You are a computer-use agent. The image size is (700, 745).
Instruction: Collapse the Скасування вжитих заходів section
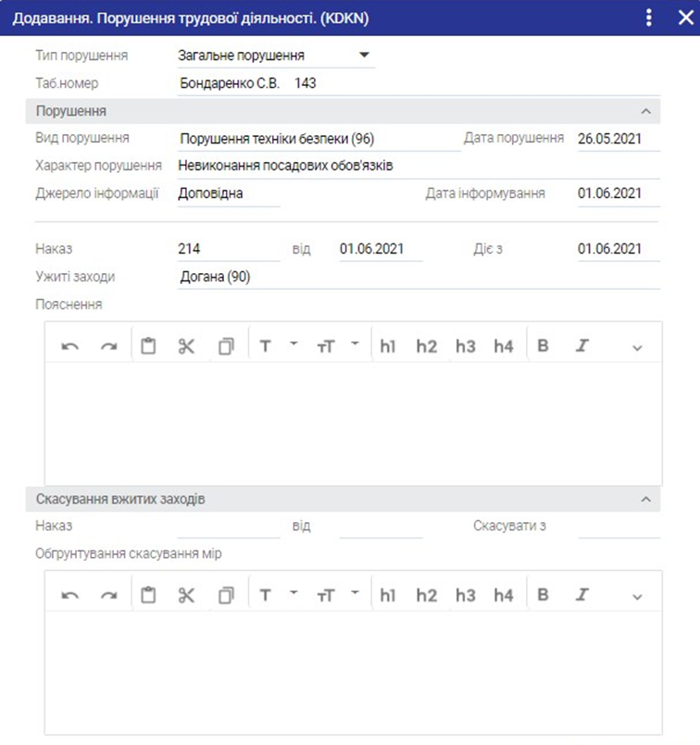tap(645, 499)
